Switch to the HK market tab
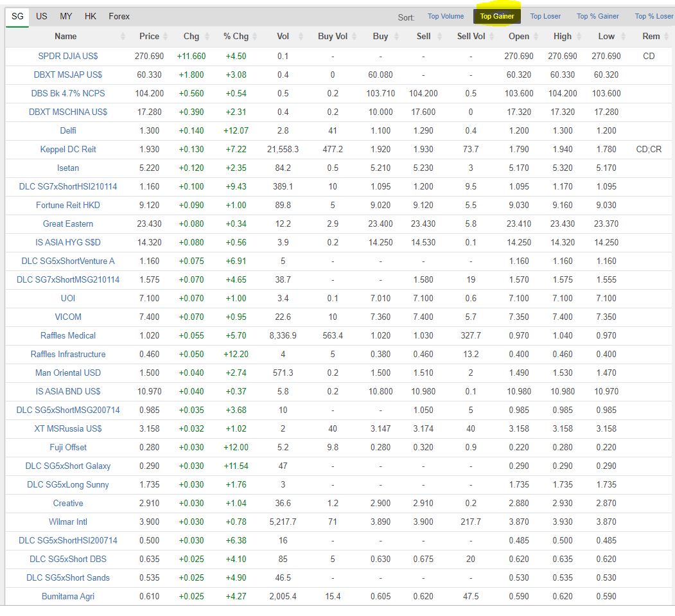675x616 pixels. click(91, 16)
